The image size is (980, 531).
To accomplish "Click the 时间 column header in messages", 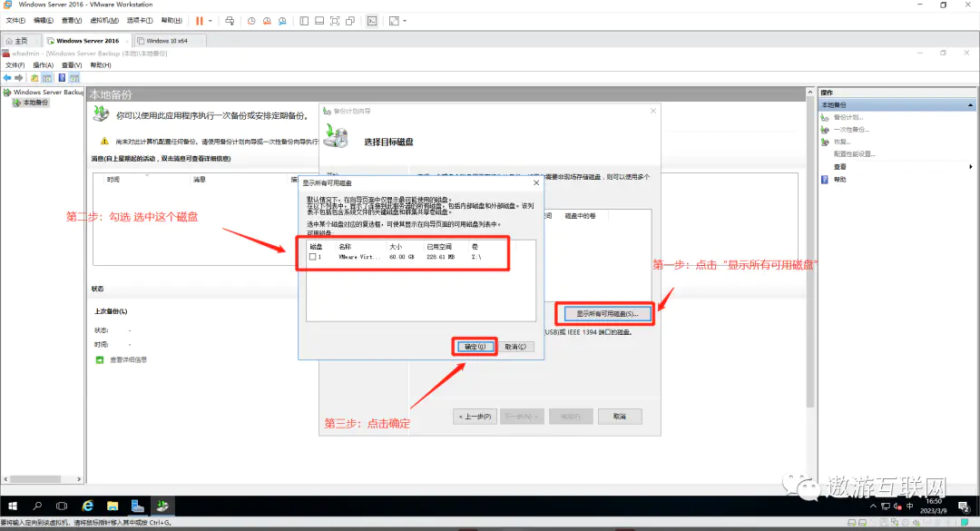I will point(113,180).
